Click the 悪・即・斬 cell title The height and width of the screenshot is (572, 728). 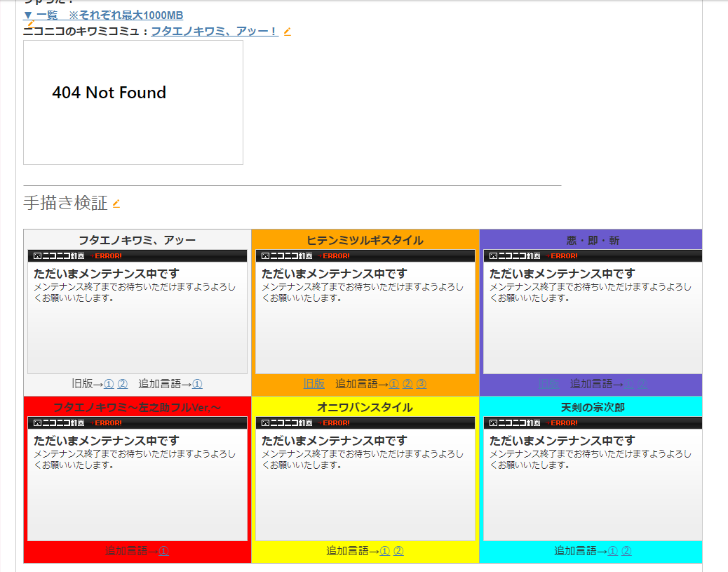[593, 240]
